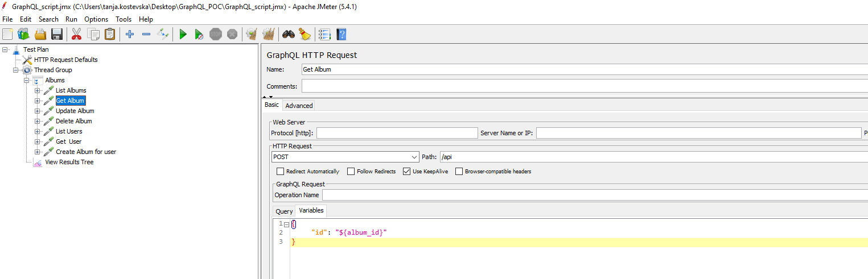Open the Help menu

146,19
